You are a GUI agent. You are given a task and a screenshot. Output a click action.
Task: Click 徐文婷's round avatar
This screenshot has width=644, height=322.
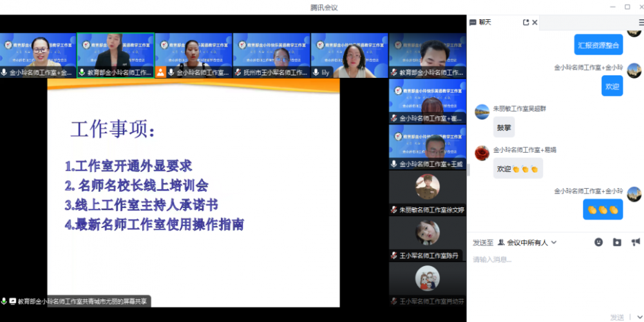coord(428,187)
